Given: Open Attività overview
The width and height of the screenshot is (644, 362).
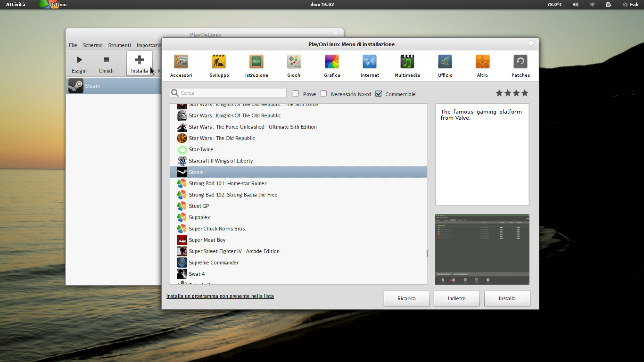Looking at the screenshot, I should [x=16, y=4].
